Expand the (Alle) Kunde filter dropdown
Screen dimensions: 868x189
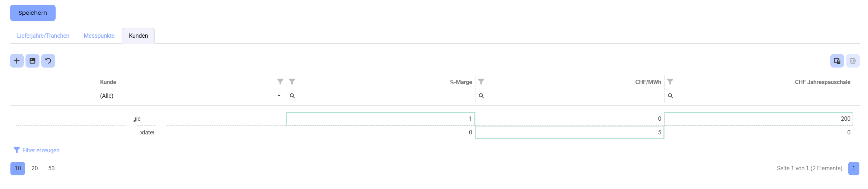click(x=279, y=96)
